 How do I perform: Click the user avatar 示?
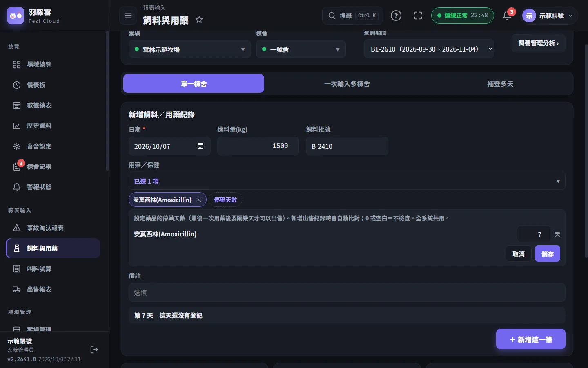529,16
